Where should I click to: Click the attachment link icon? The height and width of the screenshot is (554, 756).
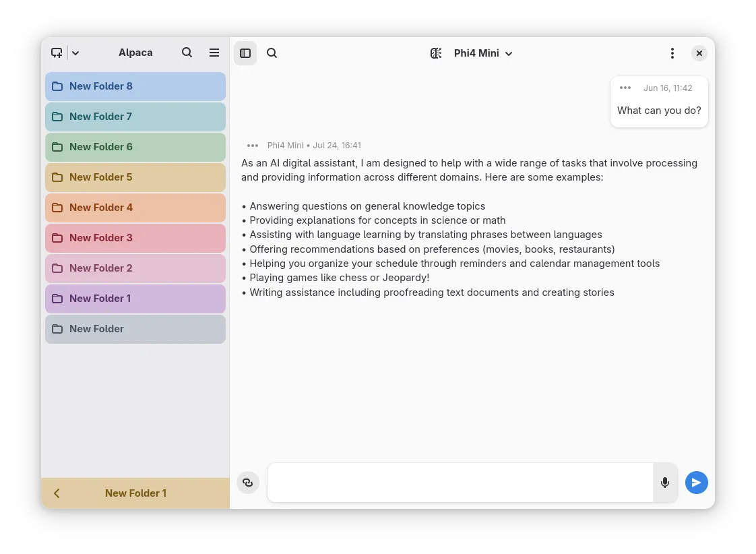(248, 483)
